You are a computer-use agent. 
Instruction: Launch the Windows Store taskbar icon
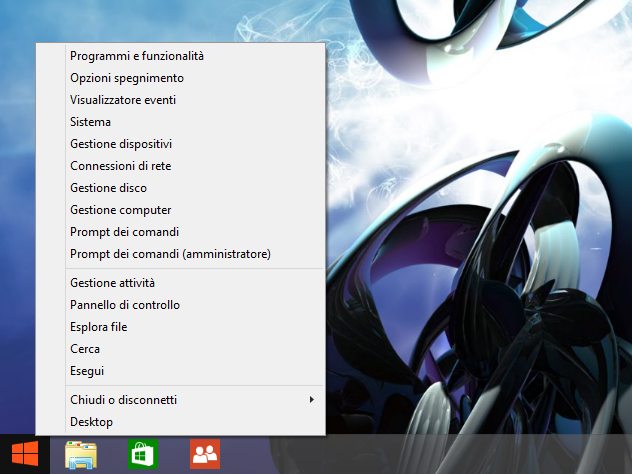pos(143,455)
